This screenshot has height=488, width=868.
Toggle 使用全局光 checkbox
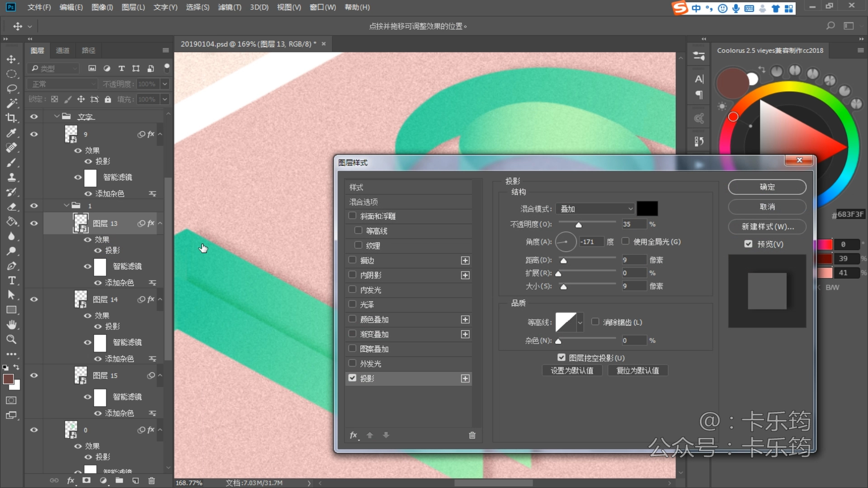pos(626,241)
